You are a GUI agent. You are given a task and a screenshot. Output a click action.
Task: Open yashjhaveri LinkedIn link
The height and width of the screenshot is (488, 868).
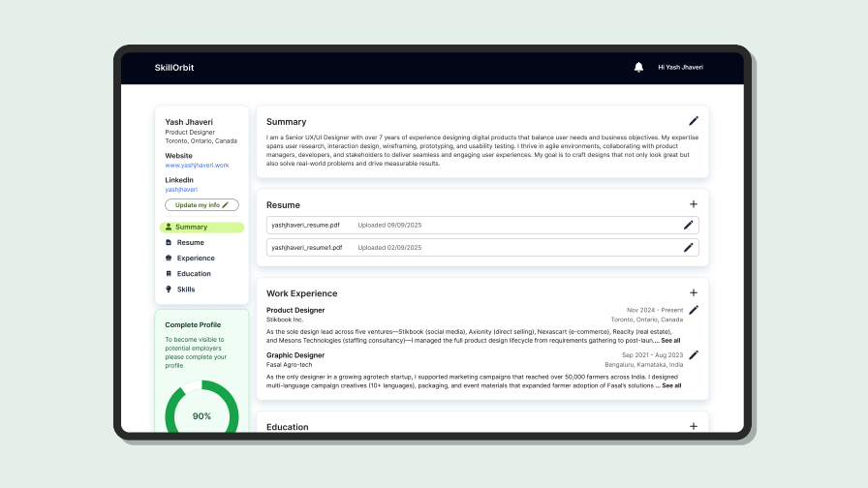pos(181,189)
